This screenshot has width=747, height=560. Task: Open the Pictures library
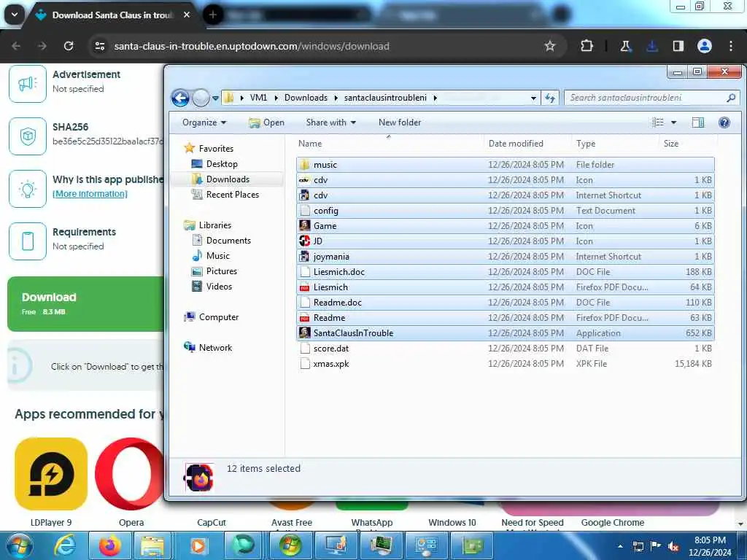tap(222, 271)
